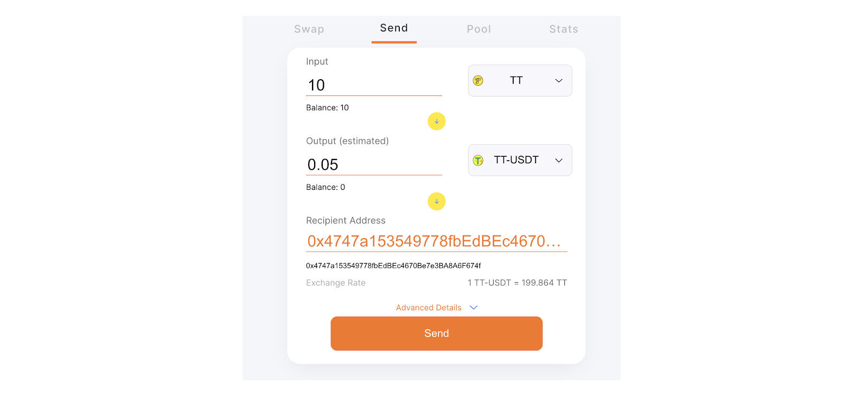This screenshot has width=868, height=409.
Task: Go to the Stats tab
Action: point(563,29)
